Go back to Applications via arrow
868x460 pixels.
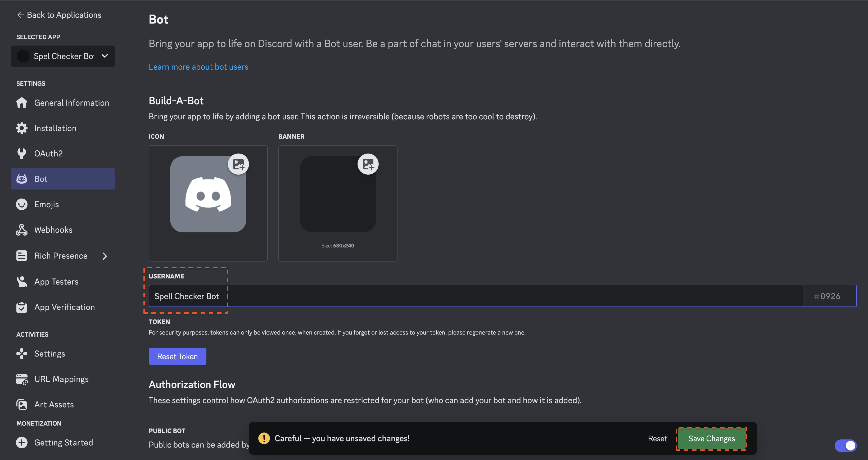20,15
